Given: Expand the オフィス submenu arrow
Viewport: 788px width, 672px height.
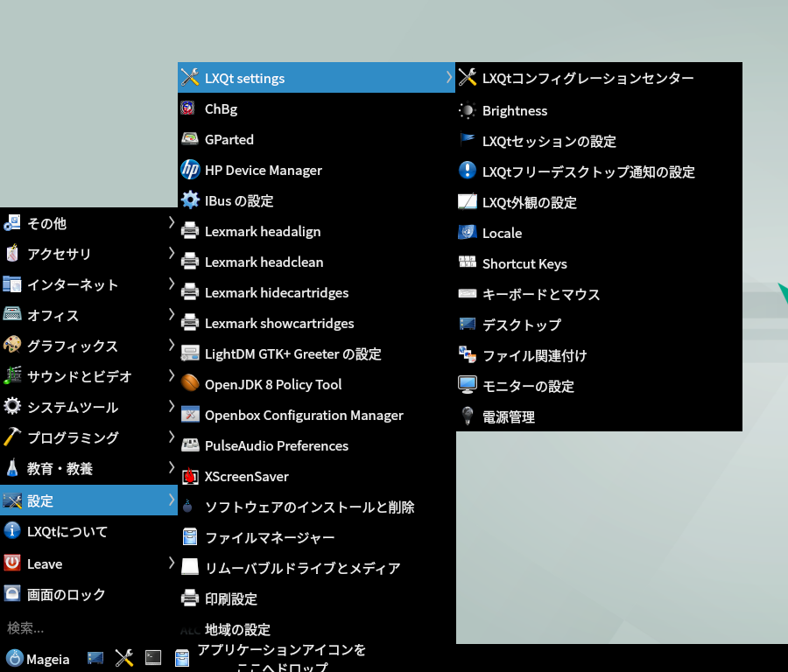Looking at the screenshot, I should click(172, 314).
